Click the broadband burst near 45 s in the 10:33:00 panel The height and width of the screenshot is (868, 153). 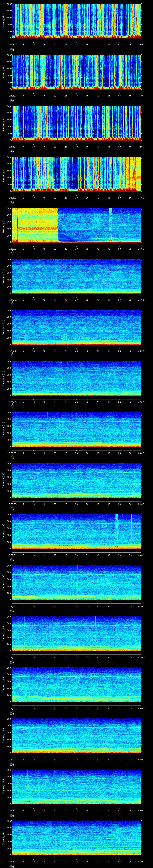click(110, 225)
